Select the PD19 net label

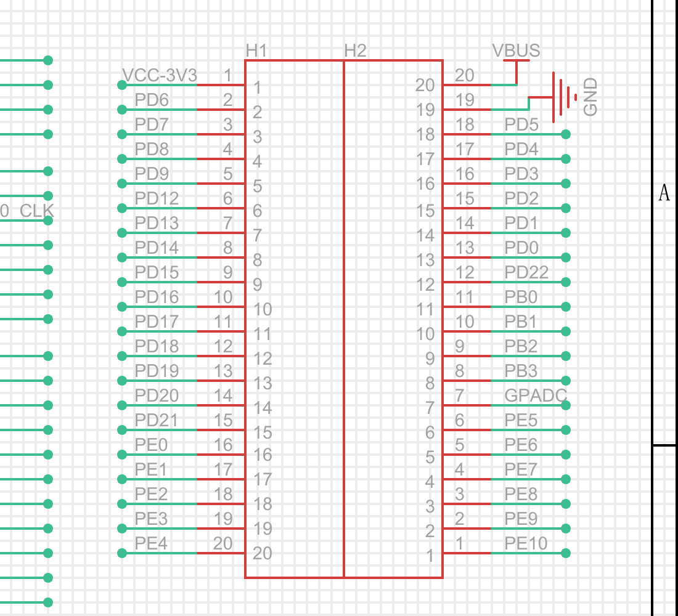[x=157, y=371]
